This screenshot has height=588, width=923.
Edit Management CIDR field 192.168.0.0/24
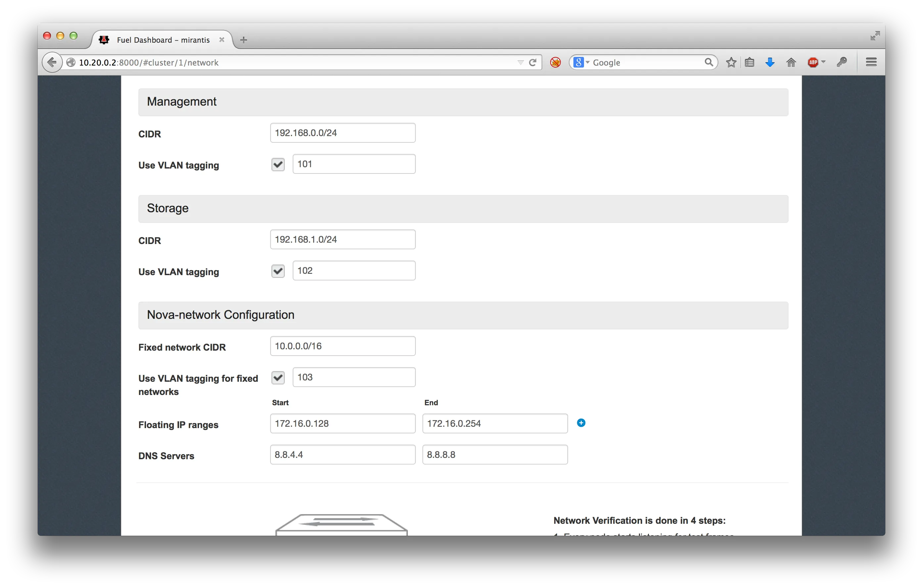coord(342,133)
